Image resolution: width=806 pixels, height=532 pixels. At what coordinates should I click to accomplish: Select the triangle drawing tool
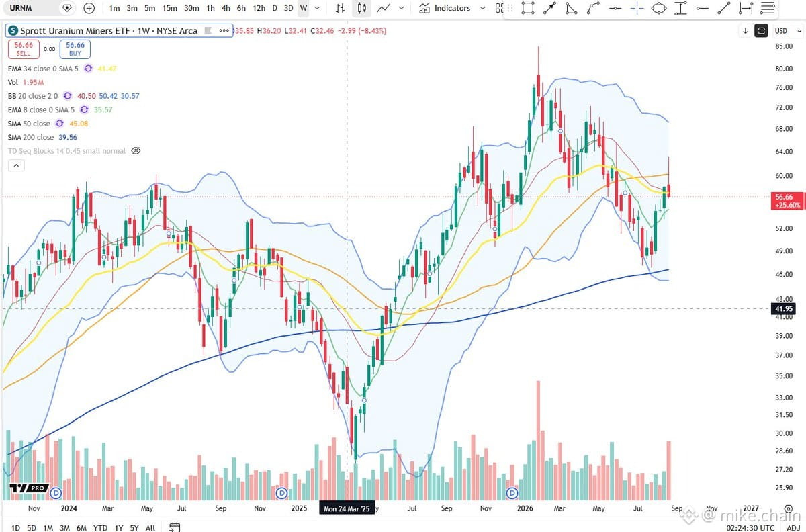click(x=571, y=9)
